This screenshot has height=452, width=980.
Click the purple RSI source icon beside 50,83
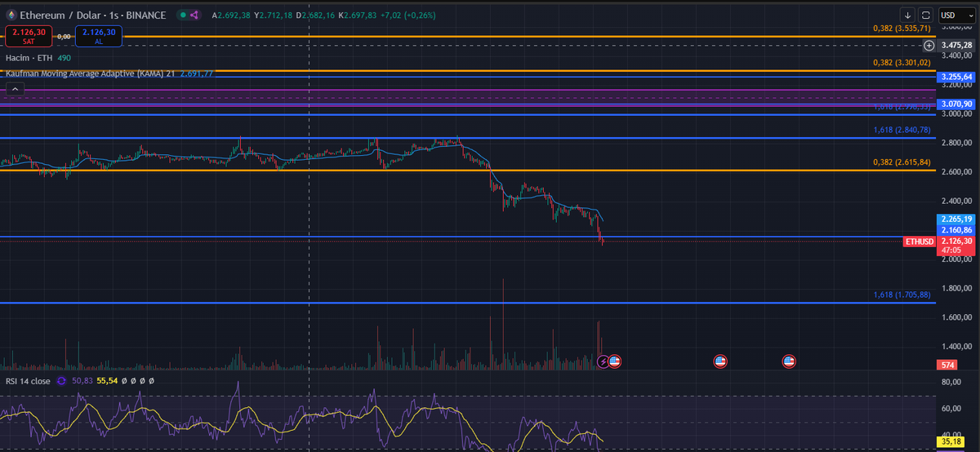pyautogui.click(x=61, y=381)
